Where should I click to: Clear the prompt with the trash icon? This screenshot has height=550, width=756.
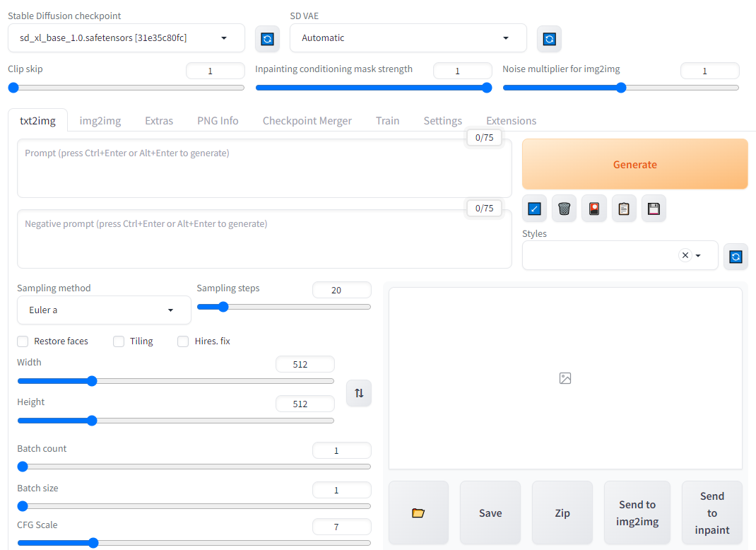pos(564,209)
